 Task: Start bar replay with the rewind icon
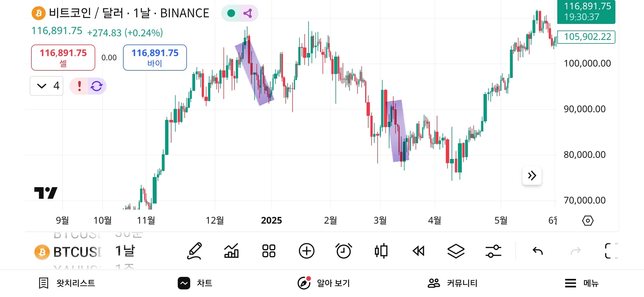[x=419, y=251]
